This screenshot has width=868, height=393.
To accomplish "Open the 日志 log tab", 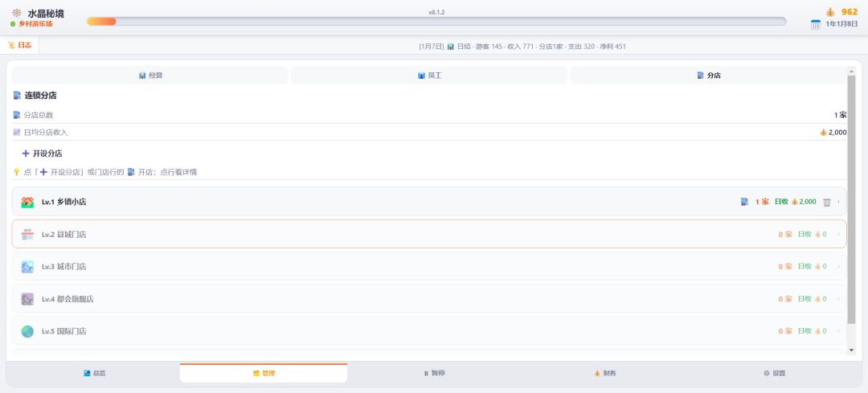I will coord(20,45).
